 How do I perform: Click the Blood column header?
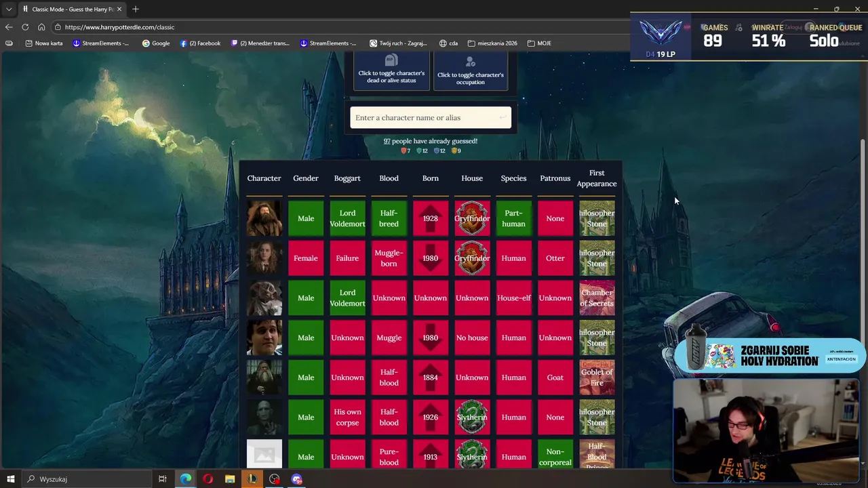coord(389,178)
